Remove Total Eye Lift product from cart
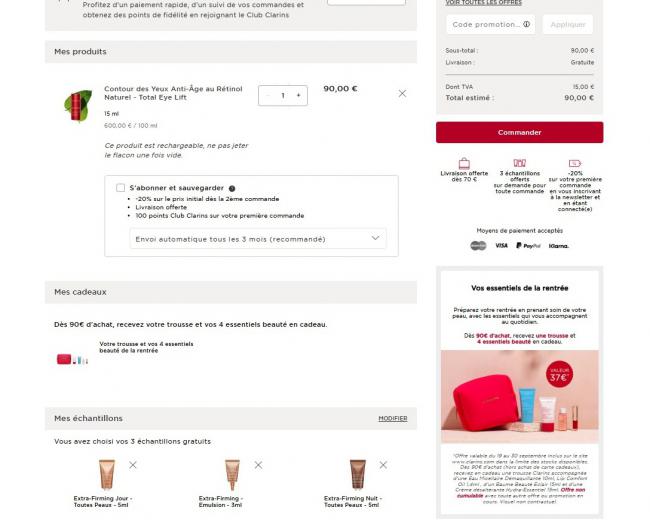650x526 pixels. [x=402, y=94]
